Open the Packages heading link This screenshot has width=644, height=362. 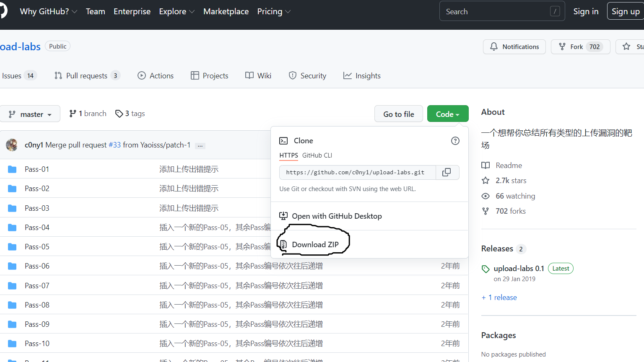tap(499, 336)
